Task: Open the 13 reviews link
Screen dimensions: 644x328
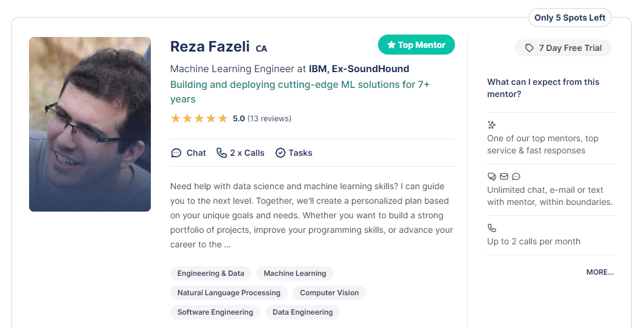Action: tap(270, 118)
